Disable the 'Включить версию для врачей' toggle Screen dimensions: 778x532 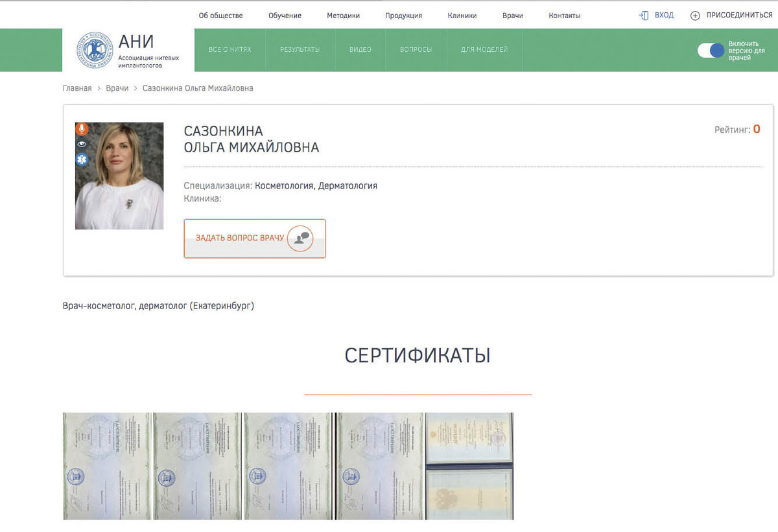pyautogui.click(x=711, y=49)
